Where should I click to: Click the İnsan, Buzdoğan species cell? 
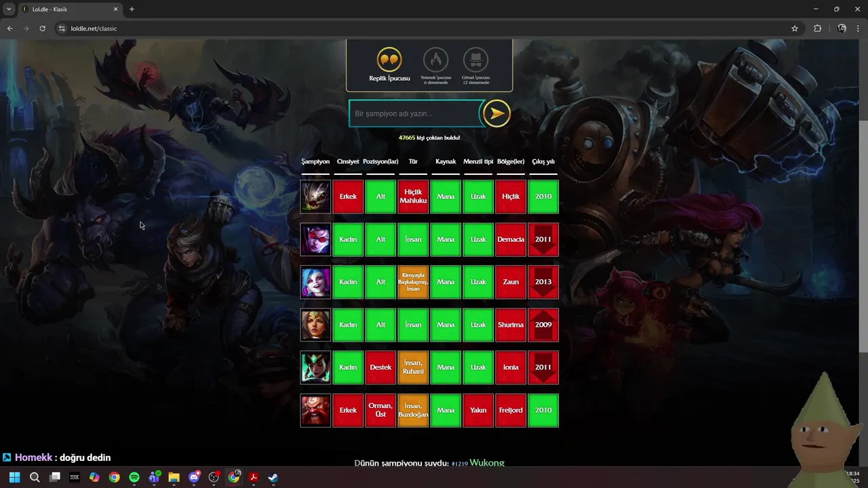pyautogui.click(x=413, y=410)
